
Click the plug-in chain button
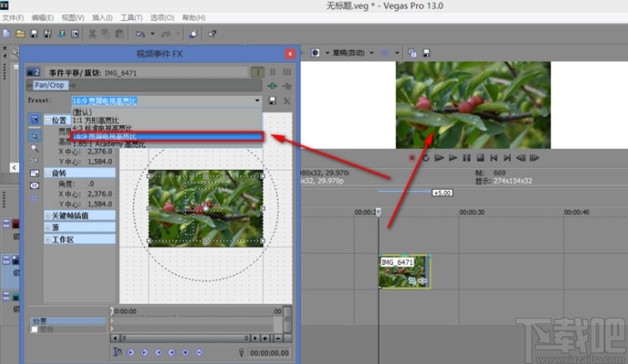click(273, 86)
